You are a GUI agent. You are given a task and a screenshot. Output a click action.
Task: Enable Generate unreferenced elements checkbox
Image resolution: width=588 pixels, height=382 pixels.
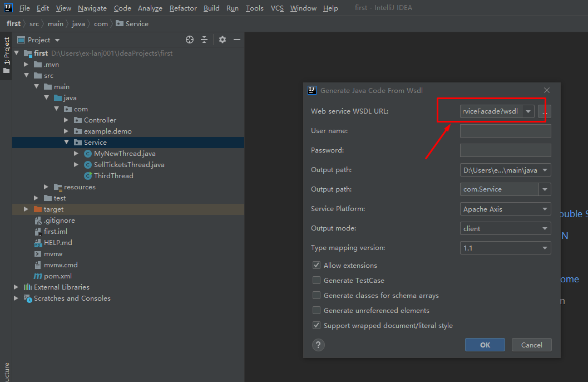pyautogui.click(x=317, y=310)
